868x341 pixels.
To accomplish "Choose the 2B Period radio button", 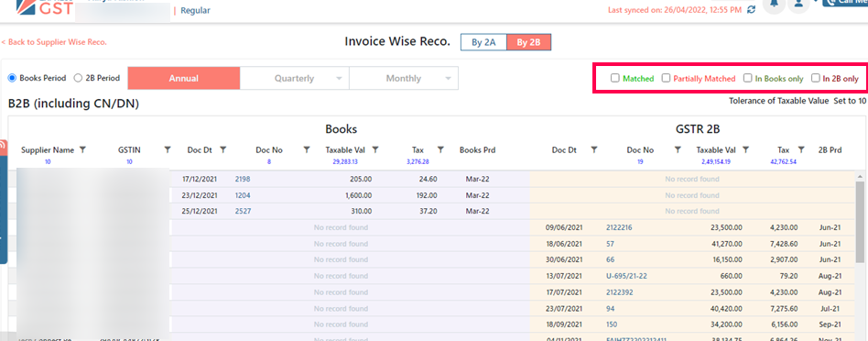I will 78,78.
